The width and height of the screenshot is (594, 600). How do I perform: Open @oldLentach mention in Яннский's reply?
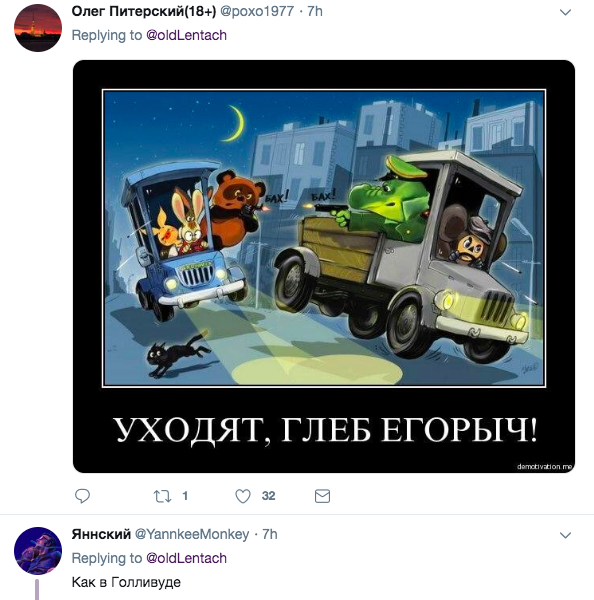click(186, 558)
